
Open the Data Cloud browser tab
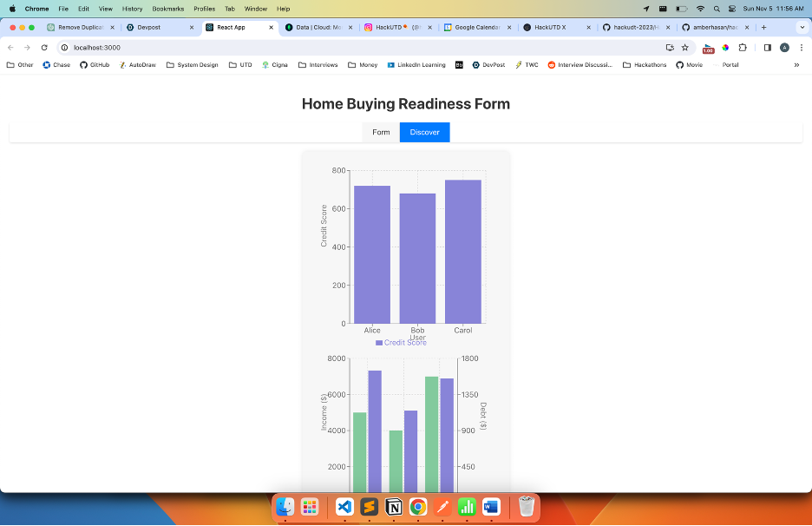pos(318,28)
